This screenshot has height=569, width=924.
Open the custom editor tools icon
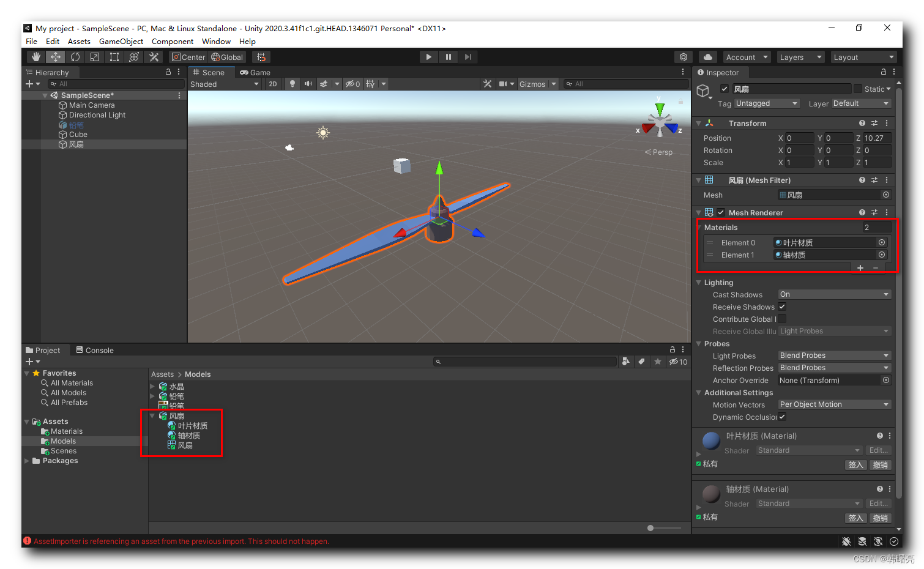coord(154,57)
